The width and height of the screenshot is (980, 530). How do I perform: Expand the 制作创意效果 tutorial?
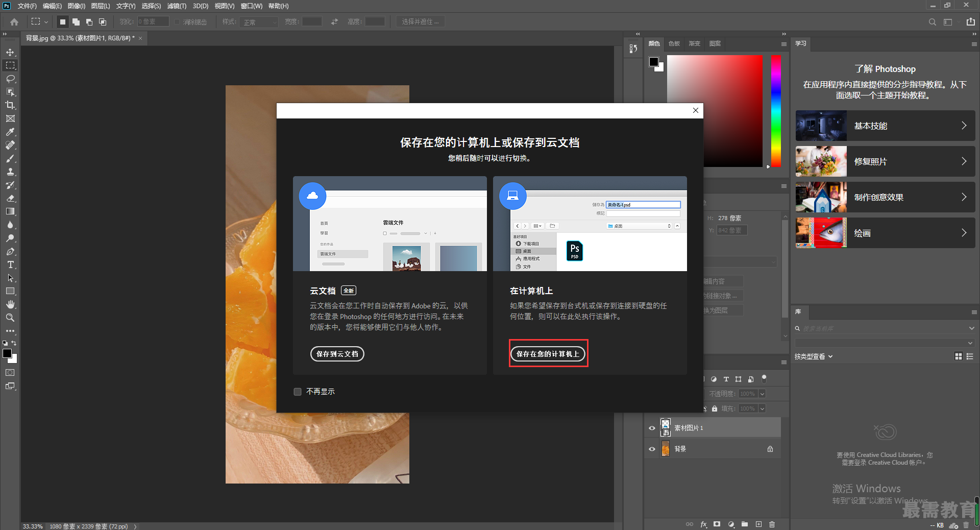click(885, 197)
